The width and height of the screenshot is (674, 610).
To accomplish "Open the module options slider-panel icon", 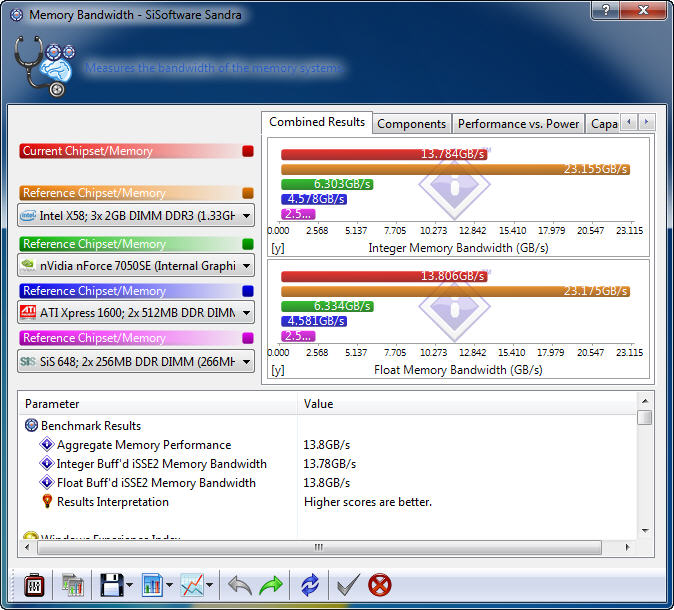I will point(34,585).
